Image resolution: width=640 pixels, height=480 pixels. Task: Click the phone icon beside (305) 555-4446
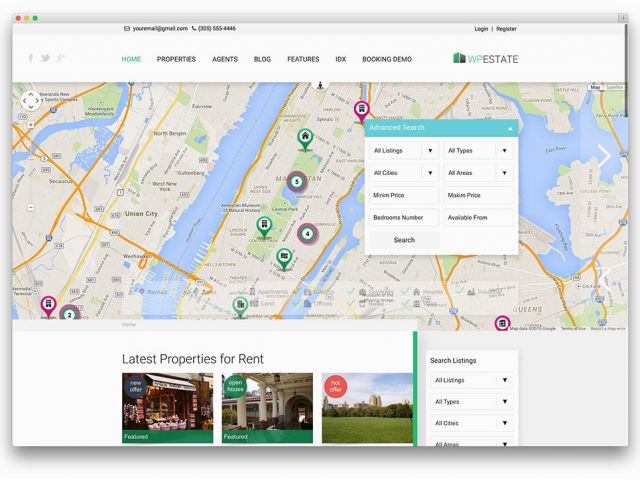click(194, 29)
